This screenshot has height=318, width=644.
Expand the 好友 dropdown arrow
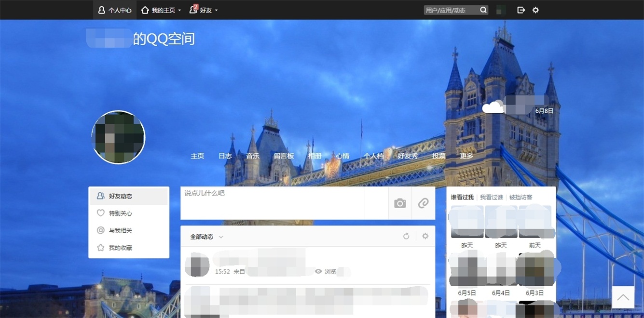coord(216,10)
